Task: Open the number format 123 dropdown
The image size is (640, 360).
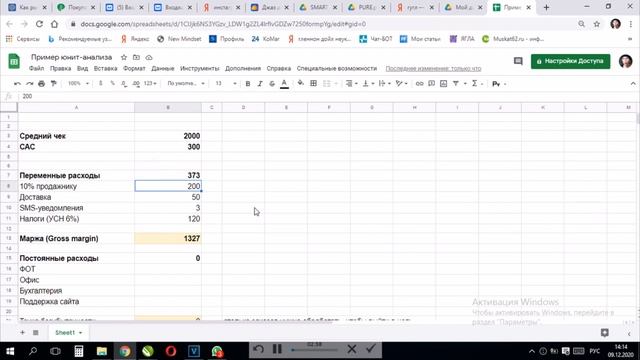Action: (x=150, y=83)
